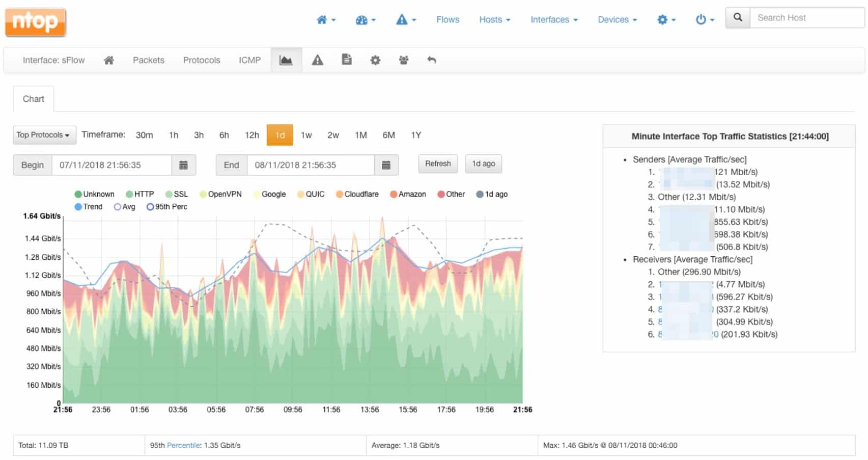Click the search magnifier button
The width and height of the screenshot is (868, 460).
tap(738, 18)
